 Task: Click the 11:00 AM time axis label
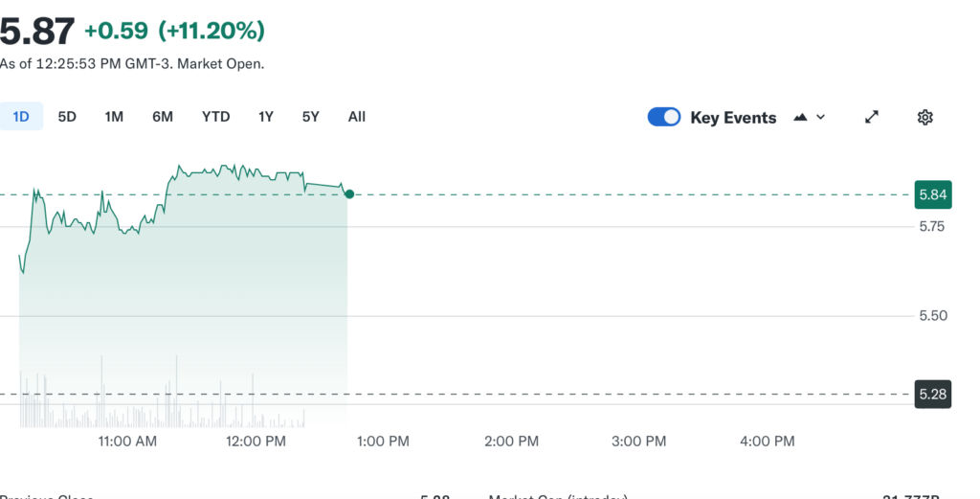point(128,442)
